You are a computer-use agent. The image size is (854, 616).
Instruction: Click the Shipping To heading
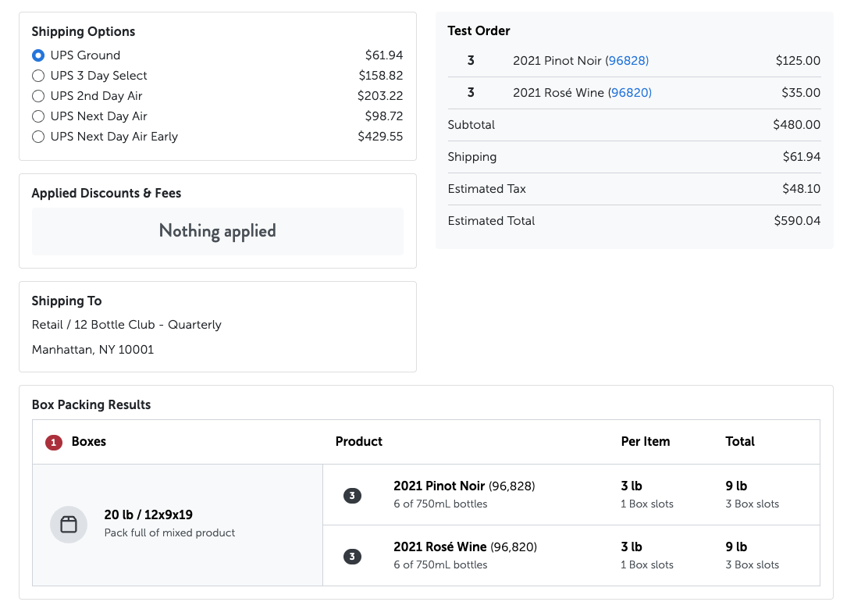[x=66, y=301]
